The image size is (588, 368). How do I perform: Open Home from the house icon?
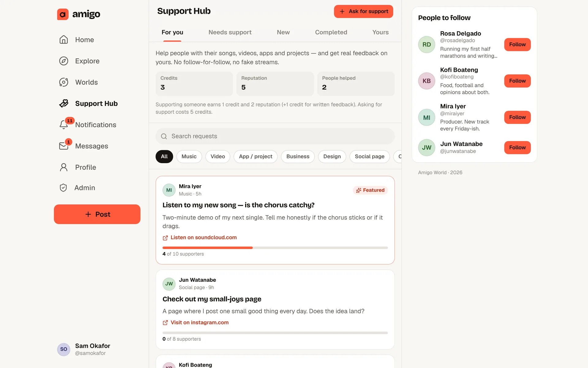coord(64,40)
